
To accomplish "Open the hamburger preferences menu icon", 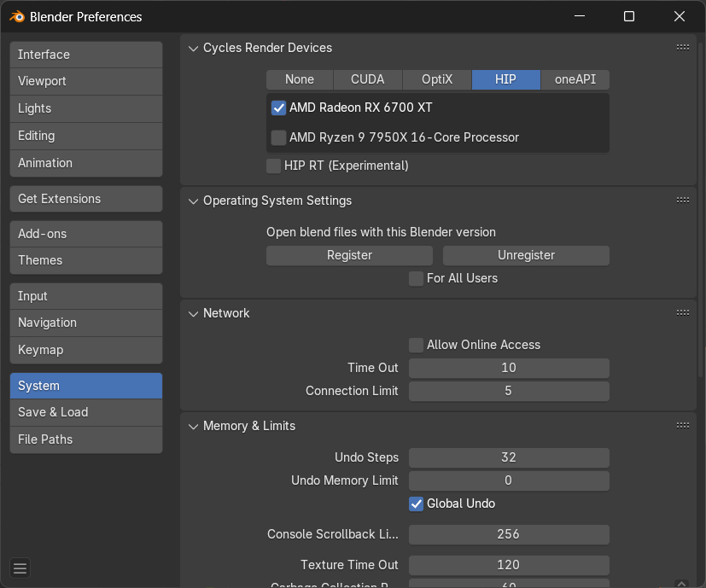I will (20, 568).
